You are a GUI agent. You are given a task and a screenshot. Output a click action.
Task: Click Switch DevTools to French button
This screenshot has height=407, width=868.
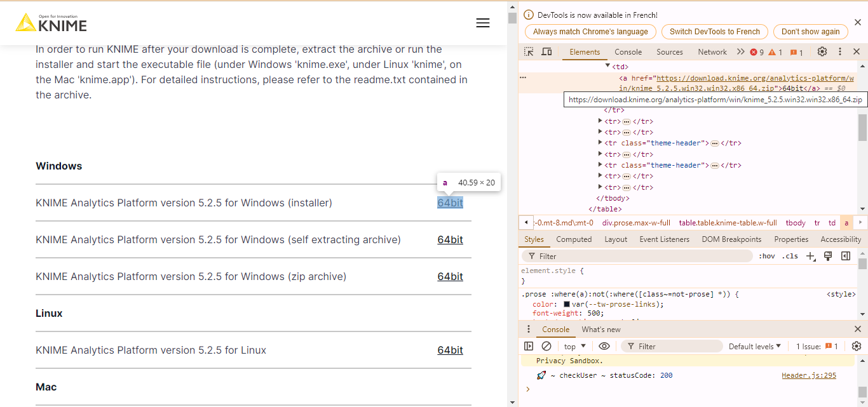pos(714,31)
